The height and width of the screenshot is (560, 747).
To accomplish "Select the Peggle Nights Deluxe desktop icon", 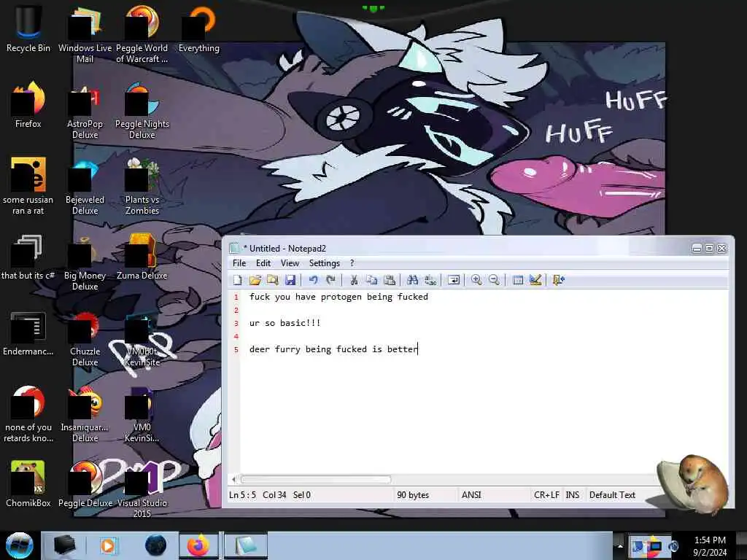I will click(142, 111).
